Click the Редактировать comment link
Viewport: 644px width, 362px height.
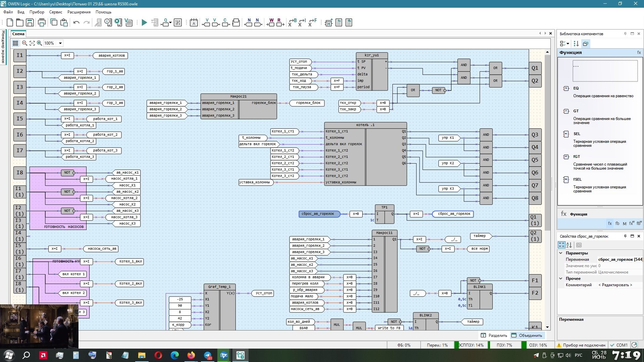point(615,285)
